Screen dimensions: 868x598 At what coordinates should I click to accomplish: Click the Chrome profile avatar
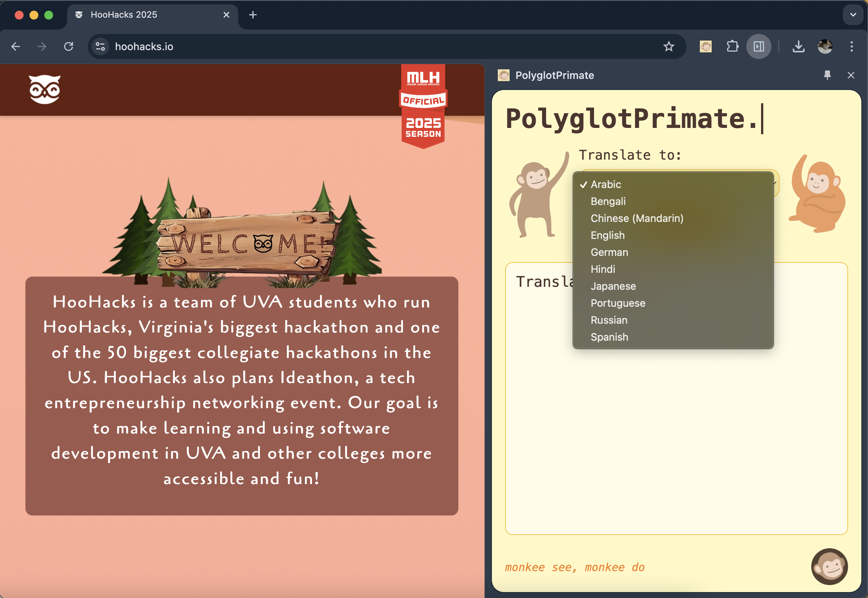point(825,46)
